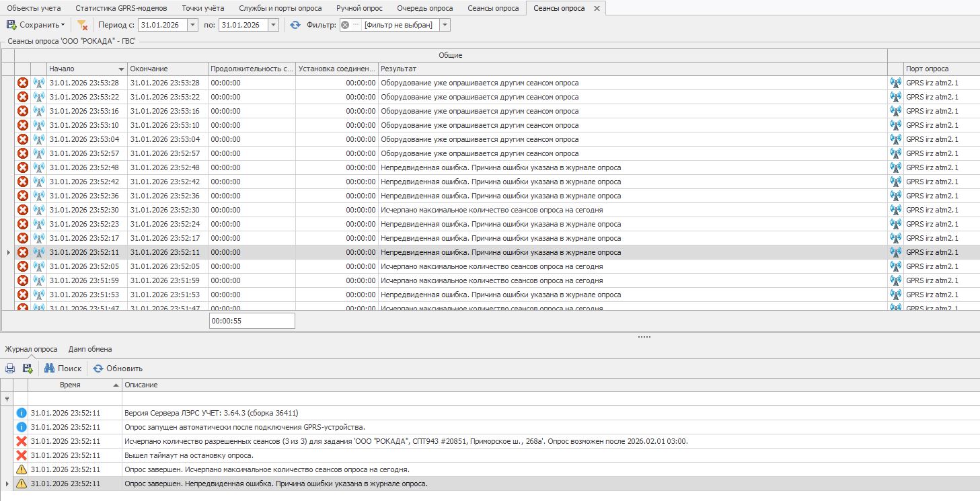
Task: Click the error icon of the 23:53:28 session
Action: (x=22, y=83)
